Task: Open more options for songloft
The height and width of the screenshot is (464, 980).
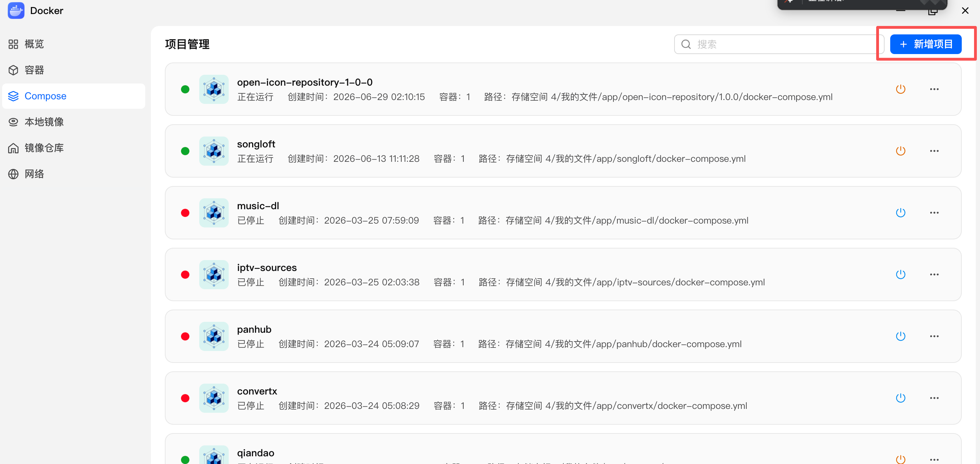Action: tap(934, 151)
